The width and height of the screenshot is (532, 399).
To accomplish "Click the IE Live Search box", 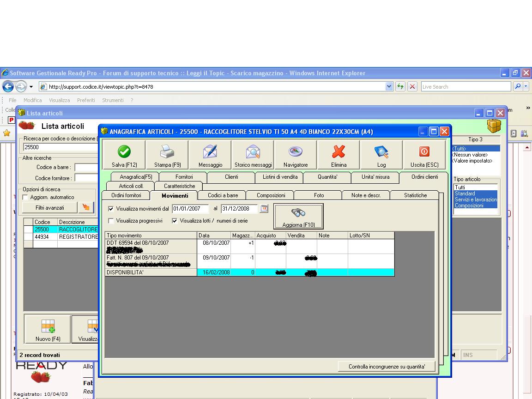I will [x=466, y=86].
